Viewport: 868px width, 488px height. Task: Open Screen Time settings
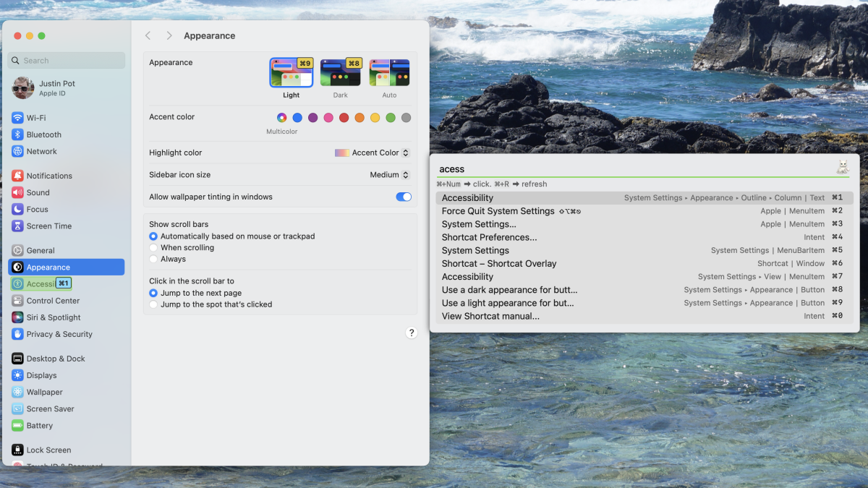tap(67, 226)
